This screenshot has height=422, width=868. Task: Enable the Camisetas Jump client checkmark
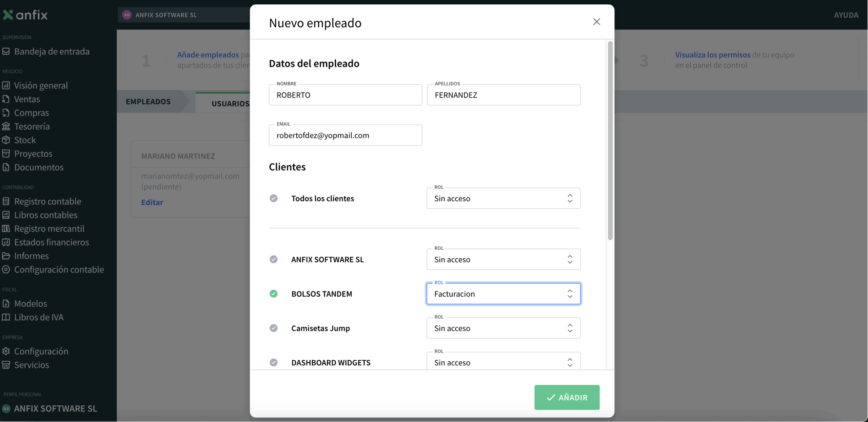(x=274, y=328)
